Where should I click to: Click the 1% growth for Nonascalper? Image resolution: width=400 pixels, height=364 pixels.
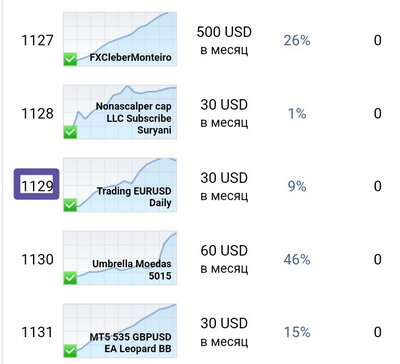point(297,113)
